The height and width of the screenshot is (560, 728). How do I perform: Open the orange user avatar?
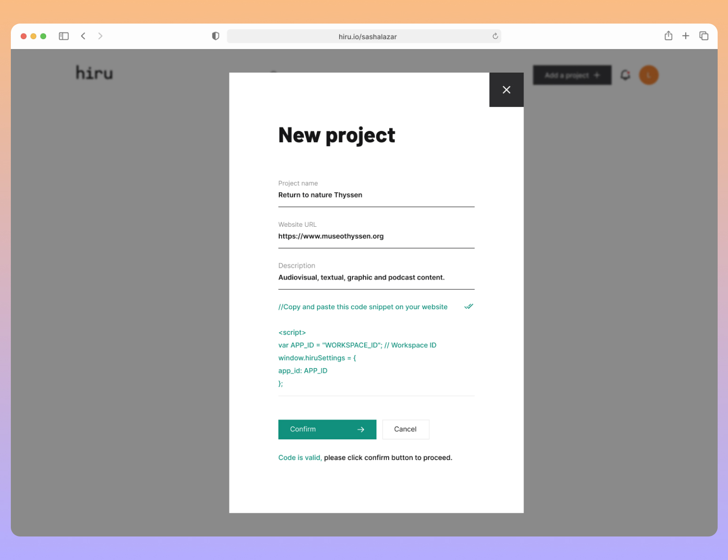[648, 75]
